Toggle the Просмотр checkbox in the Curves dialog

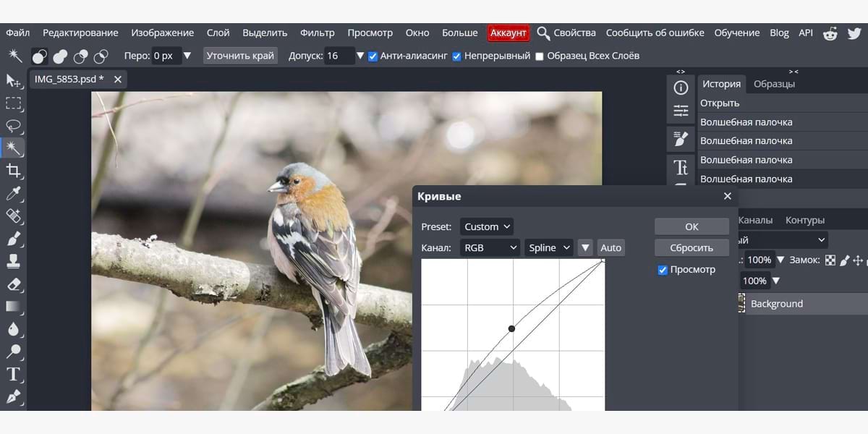tap(663, 270)
